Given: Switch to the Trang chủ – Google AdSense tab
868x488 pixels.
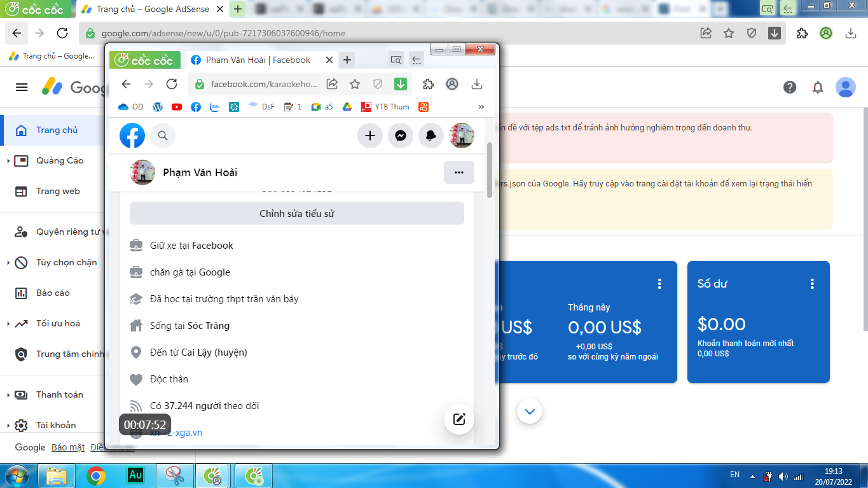Looking at the screenshot, I should coord(154,9).
